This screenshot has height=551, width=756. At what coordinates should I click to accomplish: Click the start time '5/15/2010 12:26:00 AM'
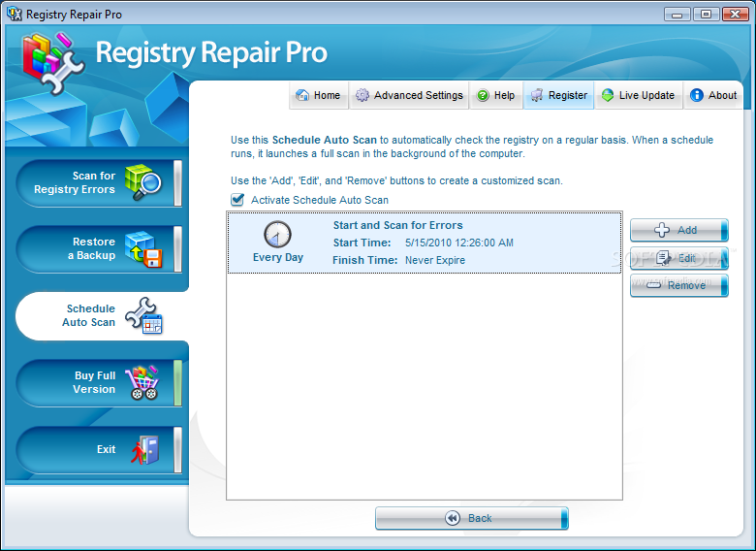[459, 243]
